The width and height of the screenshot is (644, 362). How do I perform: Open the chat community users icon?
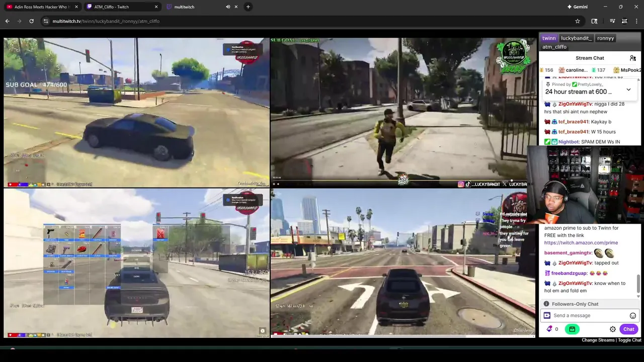point(633,58)
